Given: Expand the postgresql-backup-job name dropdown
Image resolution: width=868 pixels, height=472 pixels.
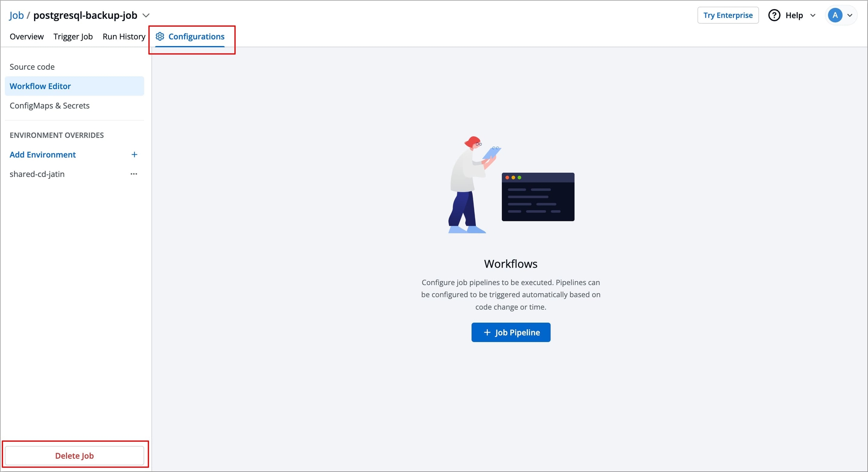Looking at the screenshot, I should coord(146,15).
